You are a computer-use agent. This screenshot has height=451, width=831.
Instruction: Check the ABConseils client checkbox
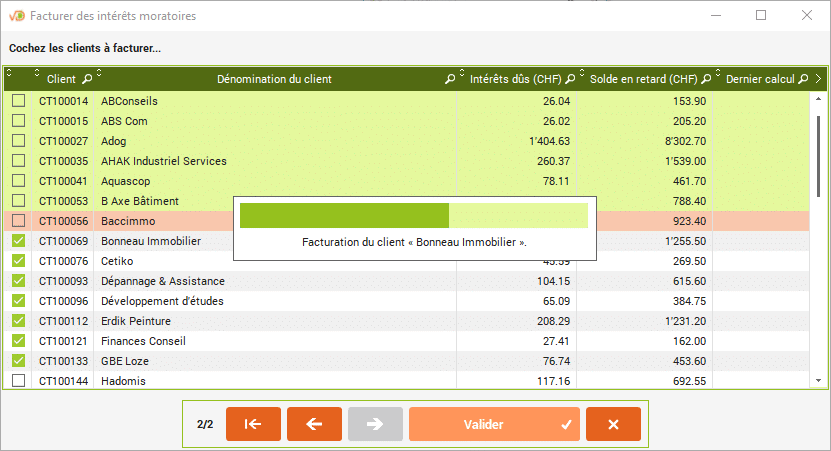19,101
